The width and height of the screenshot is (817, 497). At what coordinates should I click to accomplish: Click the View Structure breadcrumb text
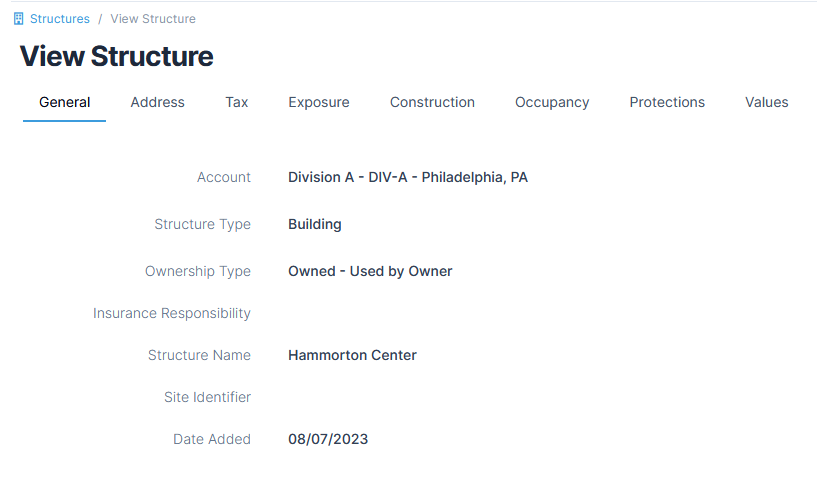tap(153, 19)
